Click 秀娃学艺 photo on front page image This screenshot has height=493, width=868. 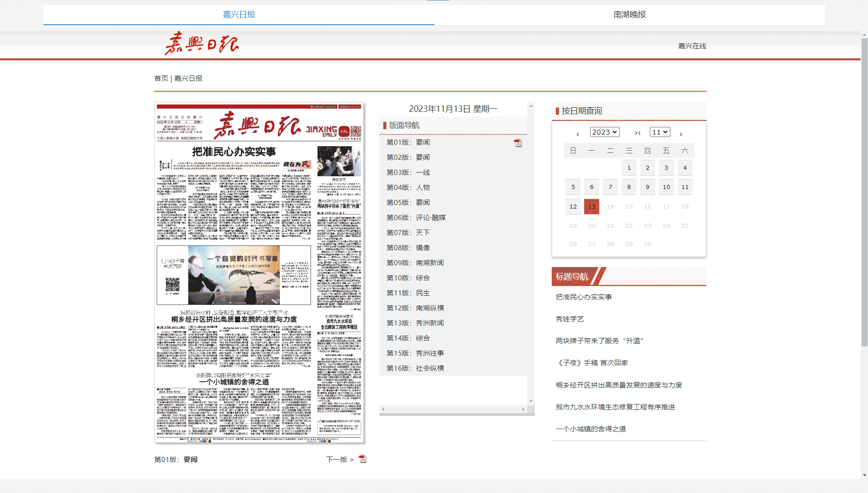click(x=339, y=161)
